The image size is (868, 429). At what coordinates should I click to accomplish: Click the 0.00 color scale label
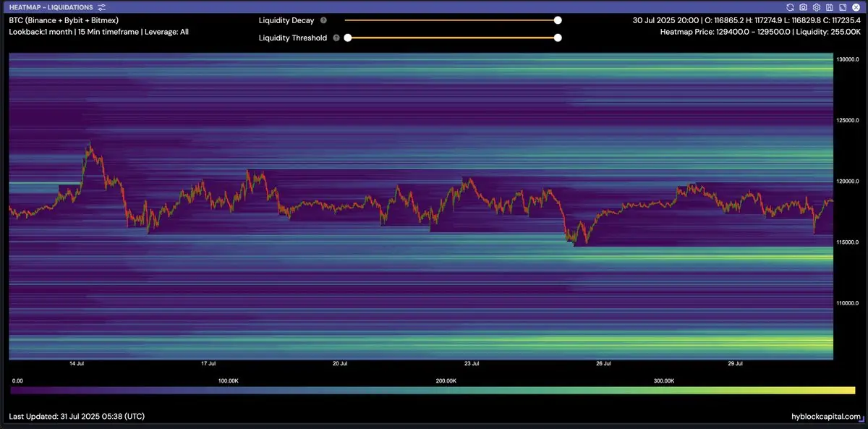tap(18, 381)
